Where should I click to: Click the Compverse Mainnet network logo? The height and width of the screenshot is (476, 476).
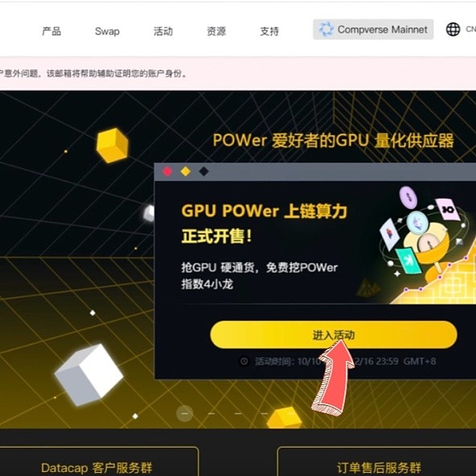(326, 30)
